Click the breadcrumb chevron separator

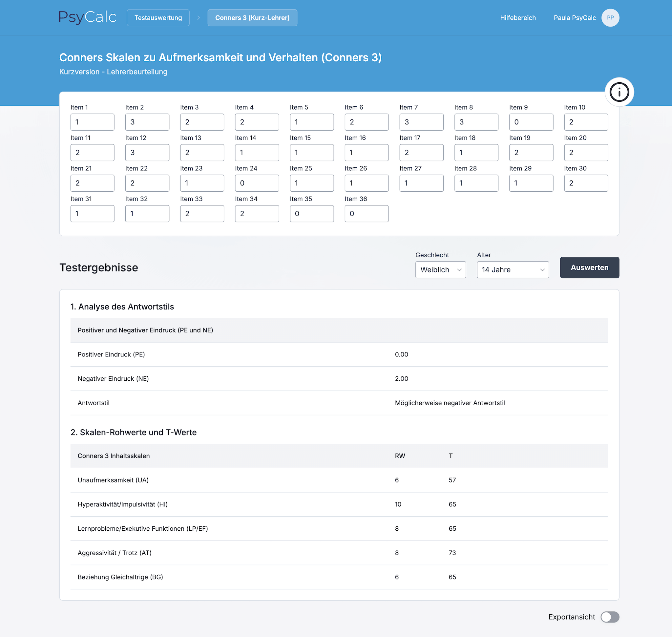coord(199,18)
